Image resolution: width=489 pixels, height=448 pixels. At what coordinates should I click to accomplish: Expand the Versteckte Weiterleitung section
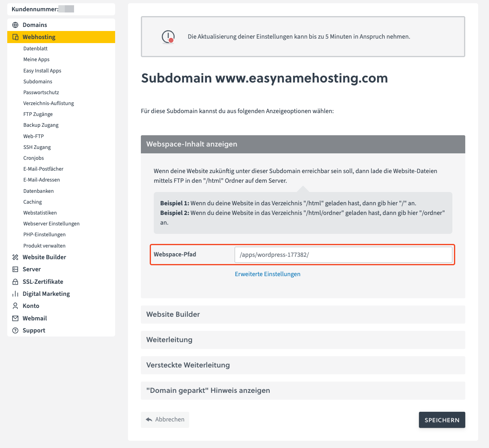pos(303,365)
